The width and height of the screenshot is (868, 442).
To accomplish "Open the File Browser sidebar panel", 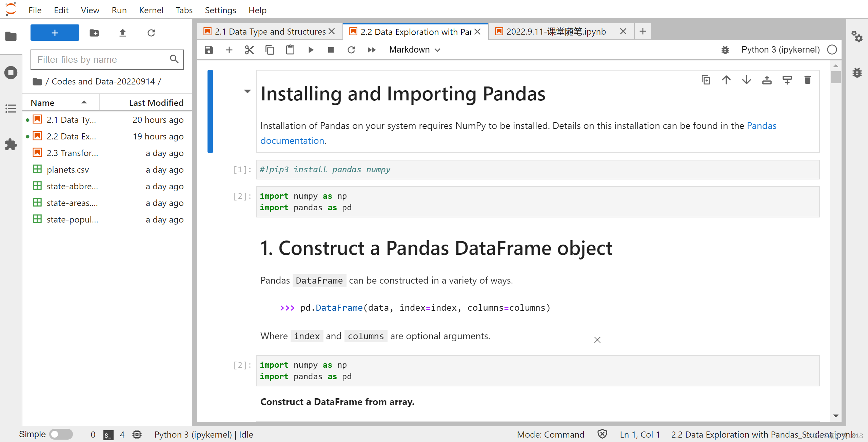I will (11, 36).
